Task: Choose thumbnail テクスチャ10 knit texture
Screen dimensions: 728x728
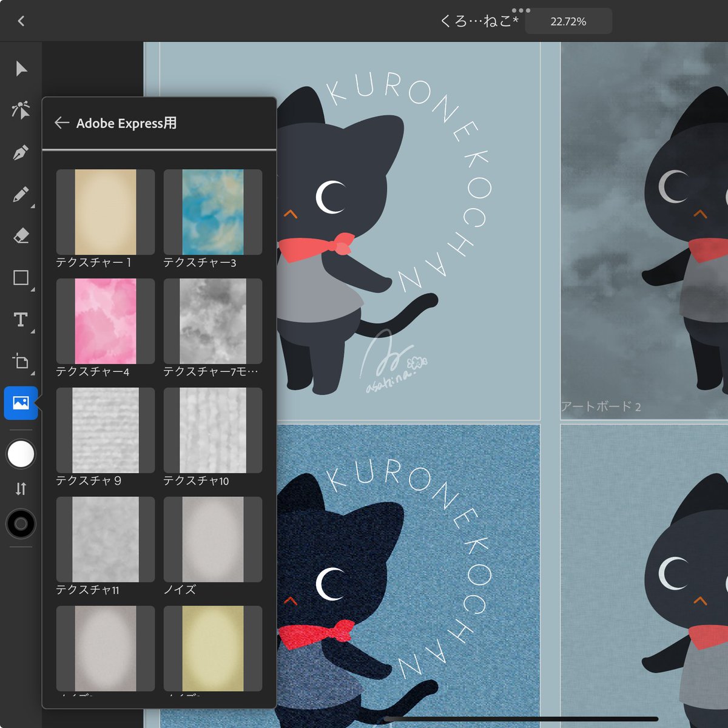Action: pyautogui.click(x=213, y=430)
